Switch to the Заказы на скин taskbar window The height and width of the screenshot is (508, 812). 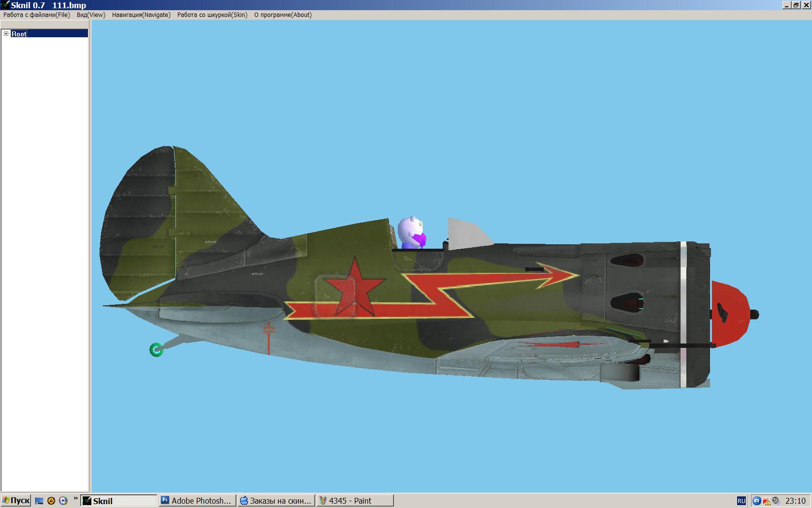(276, 501)
